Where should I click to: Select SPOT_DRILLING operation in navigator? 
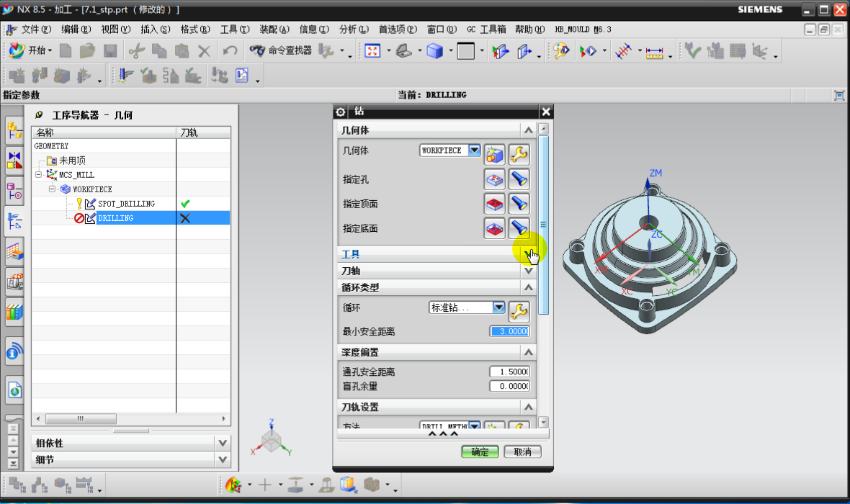pyautogui.click(x=126, y=204)
